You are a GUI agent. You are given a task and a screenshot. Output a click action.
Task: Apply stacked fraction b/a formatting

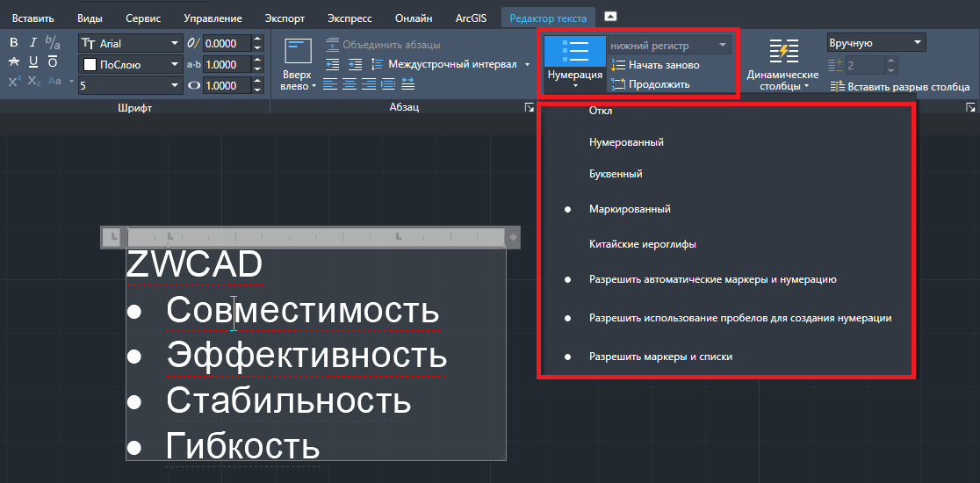[53, 43]
